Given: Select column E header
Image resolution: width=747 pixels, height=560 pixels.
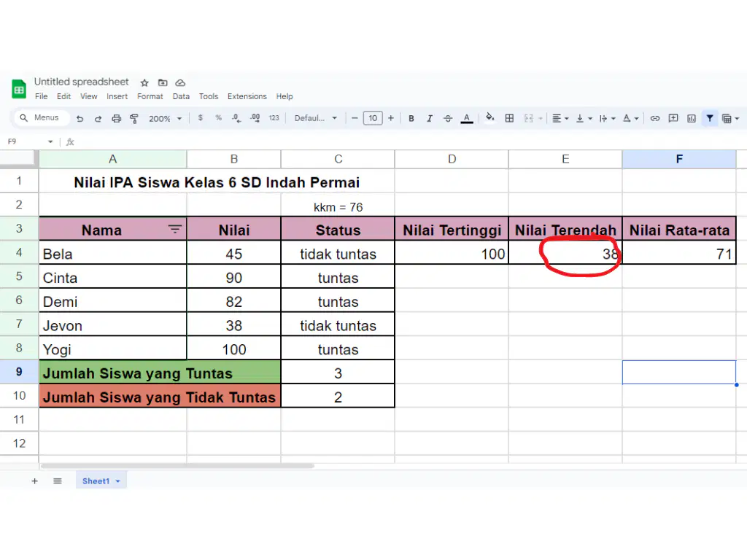Looking at the screenshot, I should (565, 159).
